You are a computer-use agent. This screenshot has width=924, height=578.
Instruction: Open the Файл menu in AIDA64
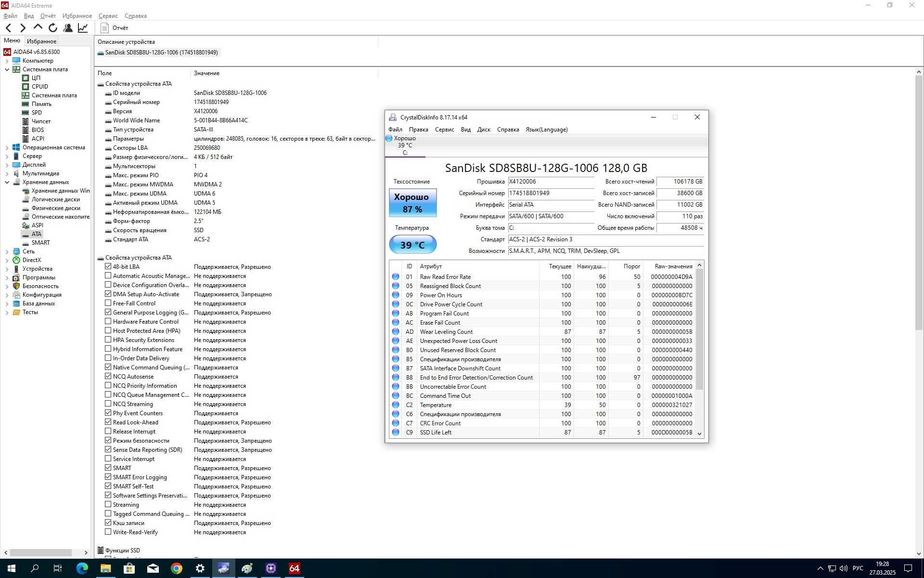point(10,16)
